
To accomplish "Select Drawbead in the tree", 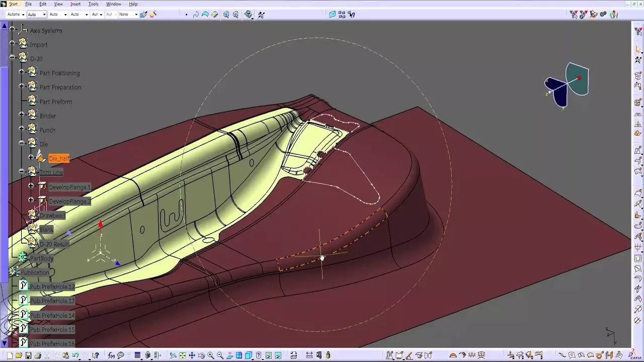I will click(x=52, y=215).
